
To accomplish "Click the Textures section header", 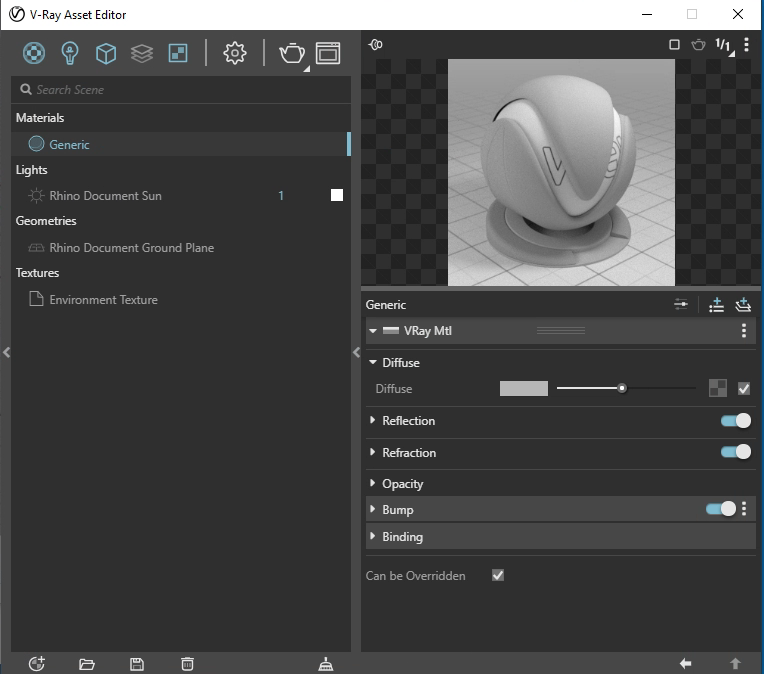I will coord(37,272).
